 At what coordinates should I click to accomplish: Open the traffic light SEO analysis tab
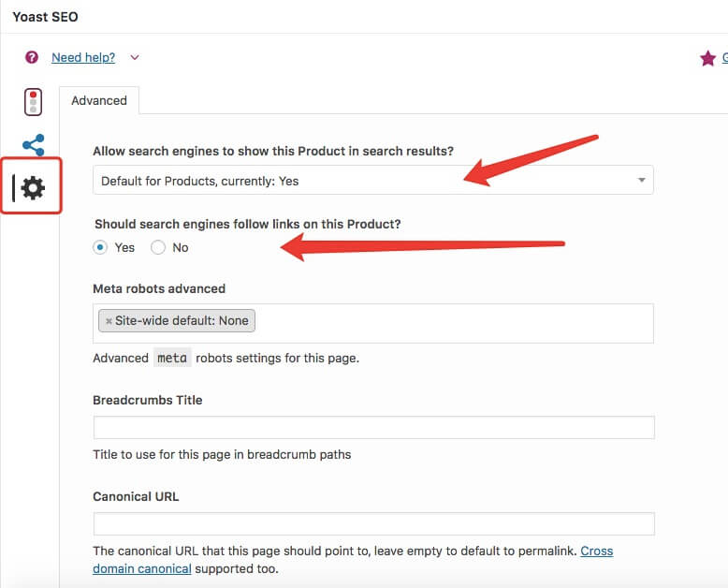coord(33,102)
